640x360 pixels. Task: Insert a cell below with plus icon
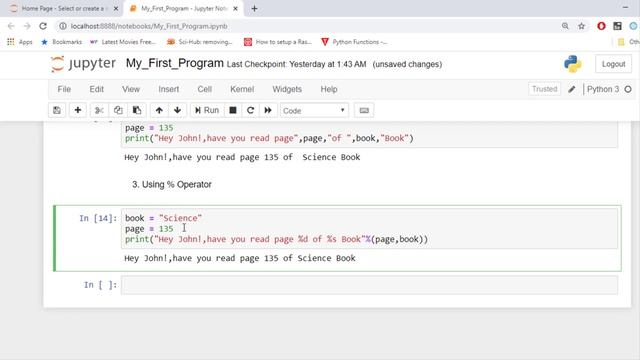click(x=78, y=110)
